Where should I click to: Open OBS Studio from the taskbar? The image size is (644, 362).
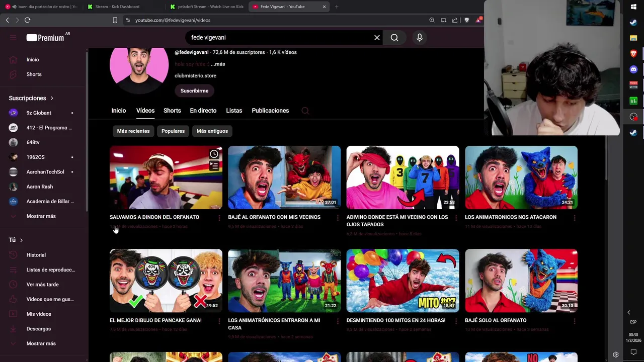pyautogui.click(x=633, y=117)
